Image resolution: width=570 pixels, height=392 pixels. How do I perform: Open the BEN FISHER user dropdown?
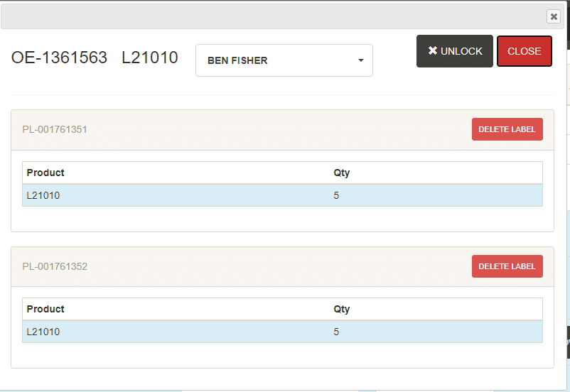[x=284, y=60]
